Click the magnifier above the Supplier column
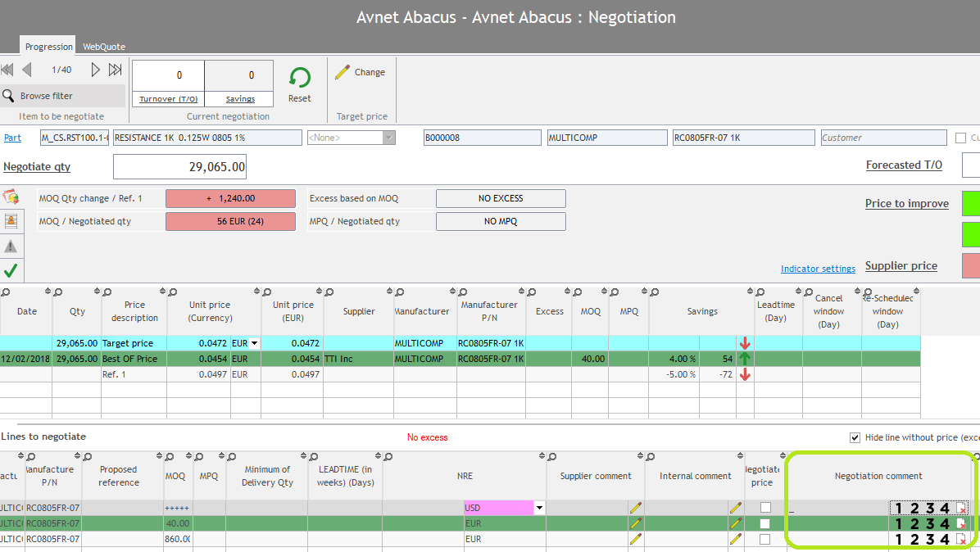 click(329, 292)
